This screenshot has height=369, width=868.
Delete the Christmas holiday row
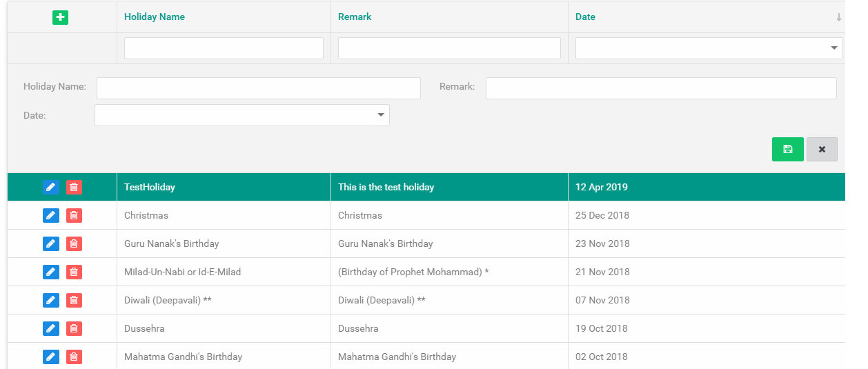pos(74,215)
